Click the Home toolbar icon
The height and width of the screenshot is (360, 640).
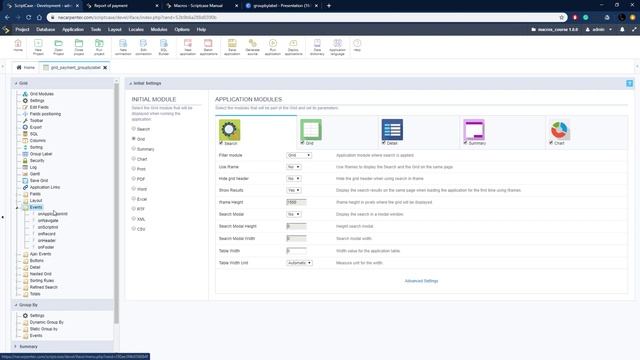tap(18, 46)
